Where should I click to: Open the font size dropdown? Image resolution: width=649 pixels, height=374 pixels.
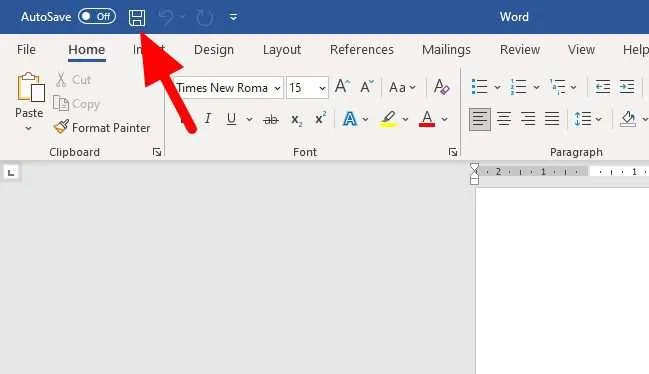click(x=322, y=88)
